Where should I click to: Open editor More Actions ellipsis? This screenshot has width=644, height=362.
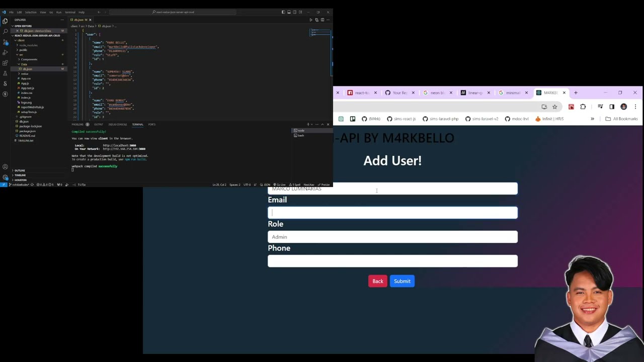coord(328,20)
